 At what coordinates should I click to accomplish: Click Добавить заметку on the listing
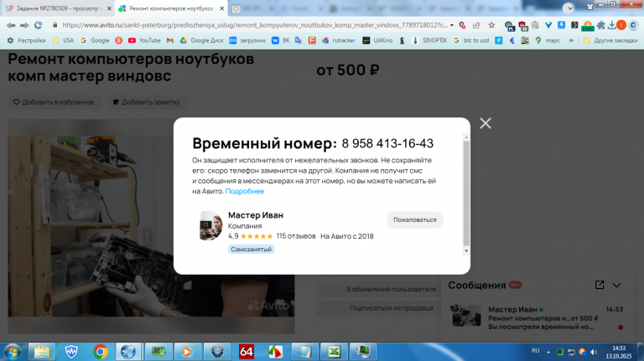(147, 102)
